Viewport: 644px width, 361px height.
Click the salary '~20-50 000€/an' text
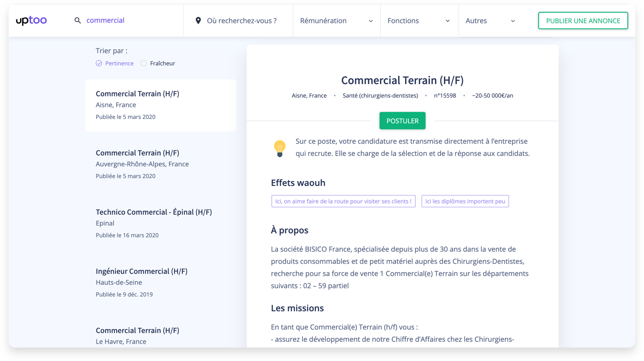[x=493, y=95]
